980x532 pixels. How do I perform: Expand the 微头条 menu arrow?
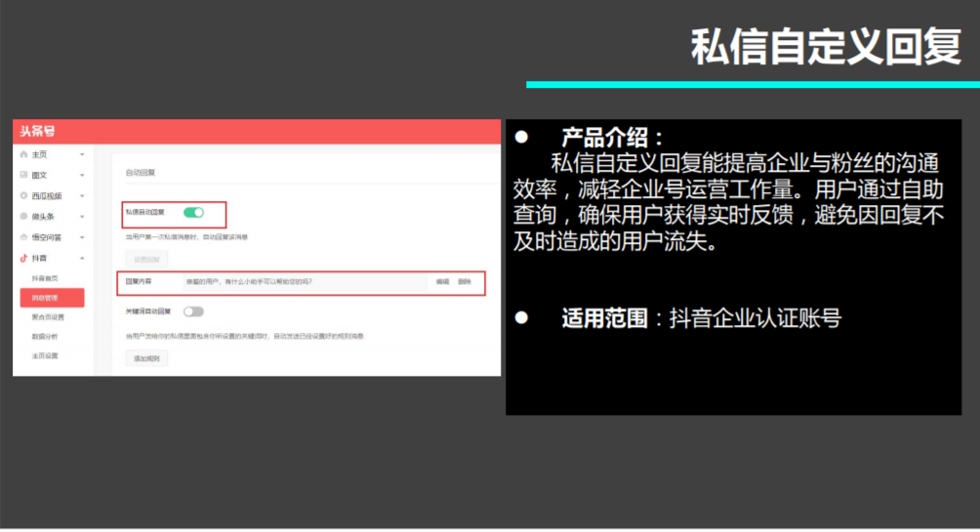82,217
